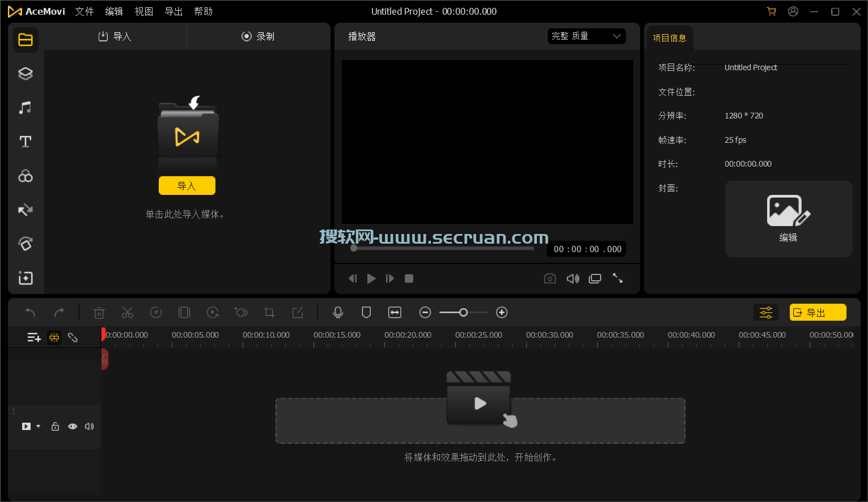Screen dimensions: 868x502
Task: Click the shopping cart icon
Action: pos(772,11)
